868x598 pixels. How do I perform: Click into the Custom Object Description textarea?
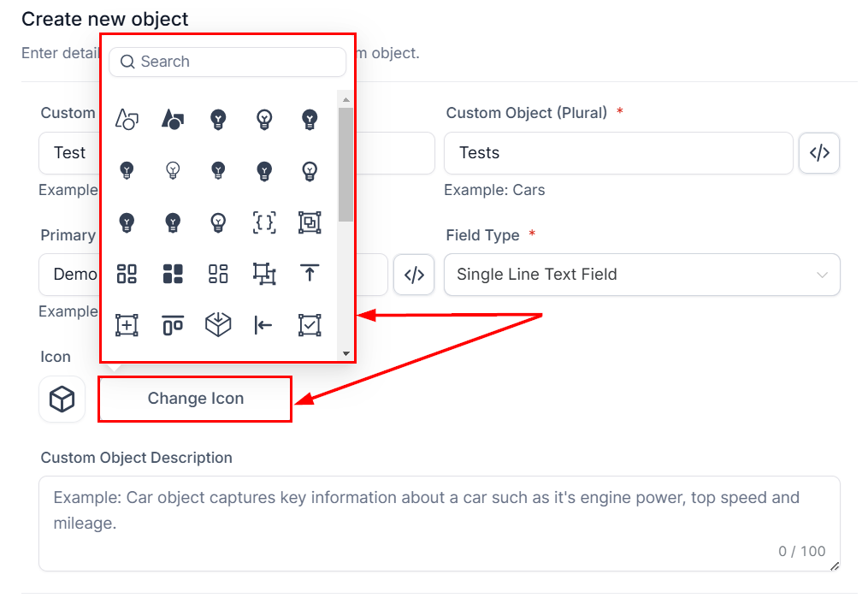439,522
